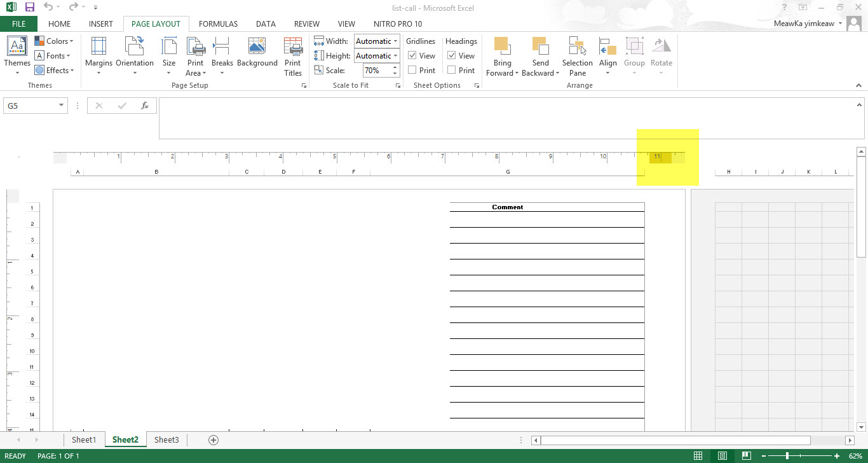Click the Themes icon

(x=17, y=48)
